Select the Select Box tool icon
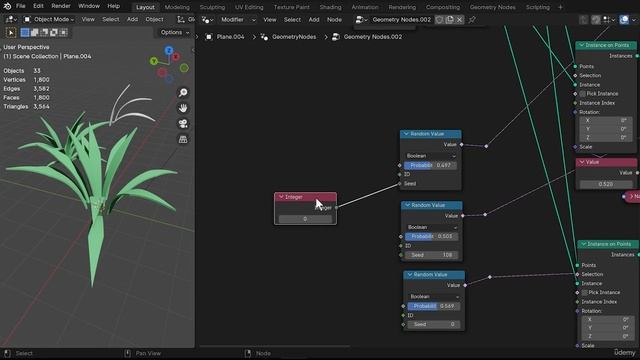Viewport: 640px width, 360px height. tap(11, 32)
